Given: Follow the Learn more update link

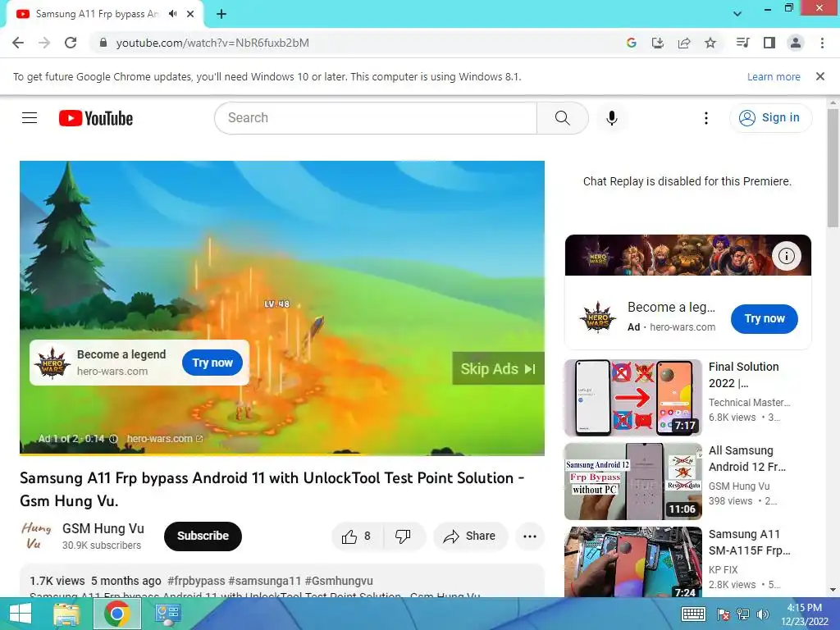Looking at the screenshot, I should click(x=774, y=76).
